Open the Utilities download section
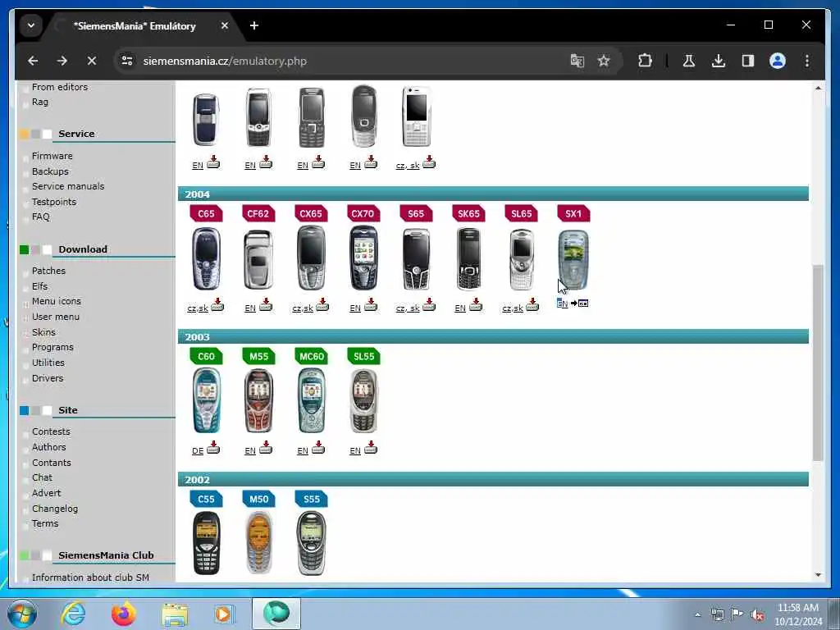 (48, 363)
